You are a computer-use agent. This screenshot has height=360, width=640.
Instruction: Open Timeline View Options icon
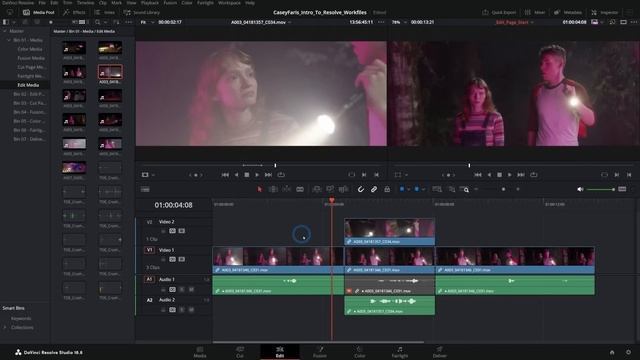[145, 189]
